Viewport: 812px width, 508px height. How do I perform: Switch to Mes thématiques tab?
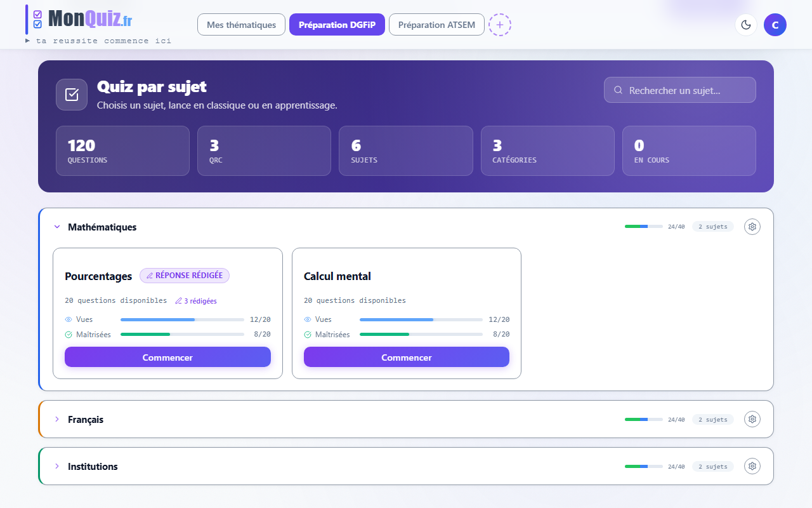point(242,25)
